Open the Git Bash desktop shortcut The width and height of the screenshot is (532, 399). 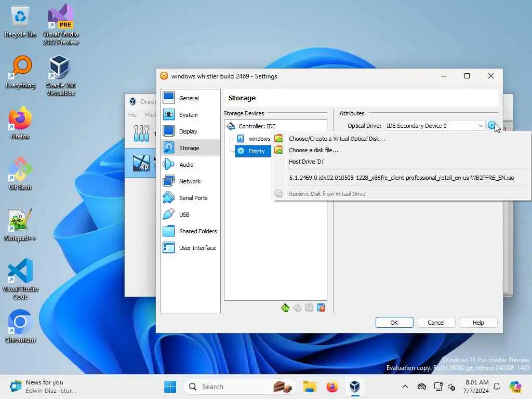(20, 174)
